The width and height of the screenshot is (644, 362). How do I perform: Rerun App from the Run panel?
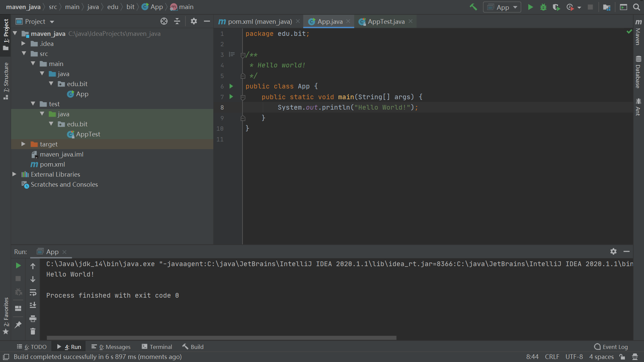pyautogui.click(x=18, y=265)
